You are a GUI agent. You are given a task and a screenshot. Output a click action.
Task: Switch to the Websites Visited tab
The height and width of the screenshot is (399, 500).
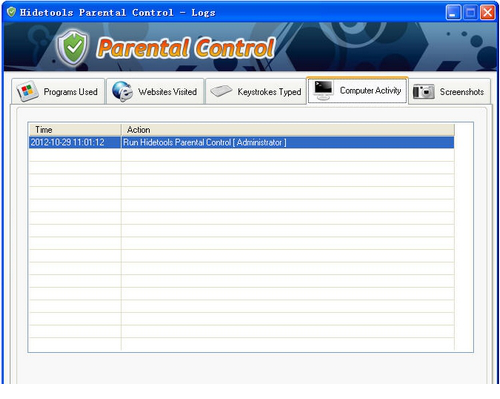coord(155,91)
